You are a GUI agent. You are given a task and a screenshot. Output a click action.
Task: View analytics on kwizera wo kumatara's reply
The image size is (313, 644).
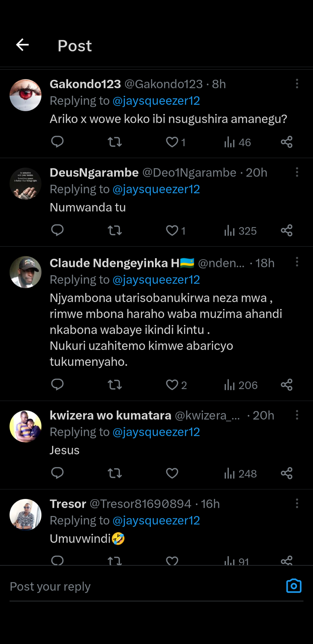[x=240, y=473]
